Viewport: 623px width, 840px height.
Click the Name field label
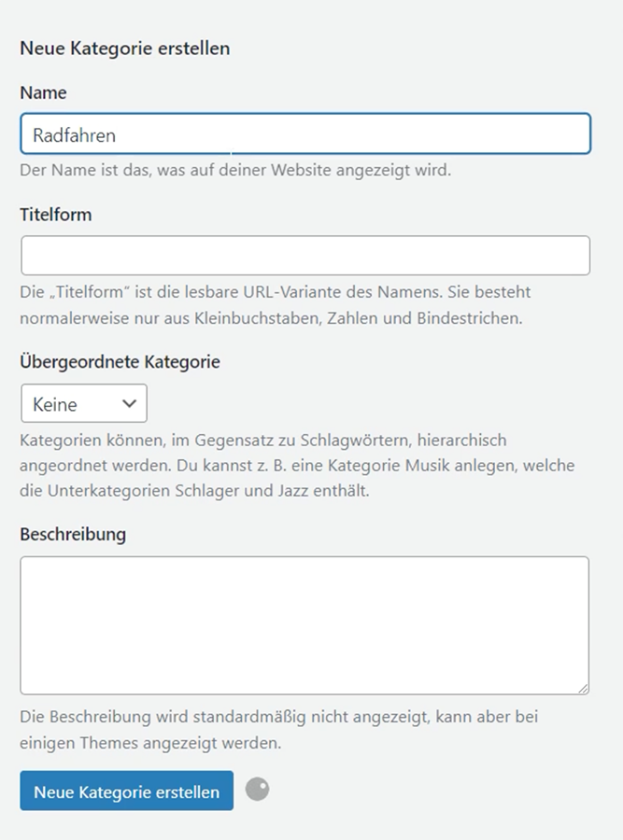point(43,92)
